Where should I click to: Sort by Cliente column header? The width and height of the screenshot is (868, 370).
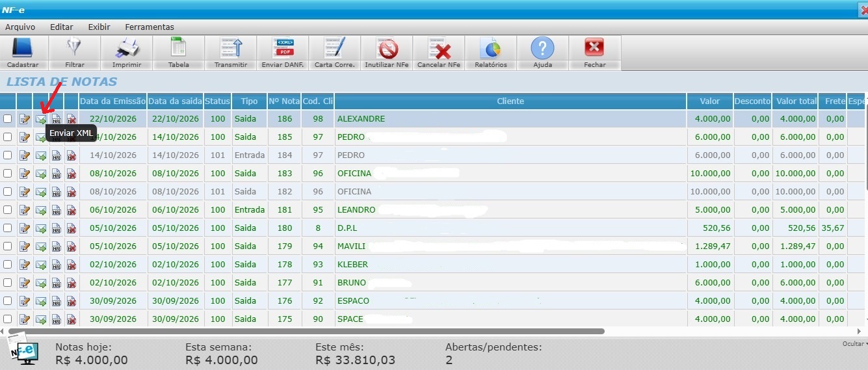click(510, 101)
